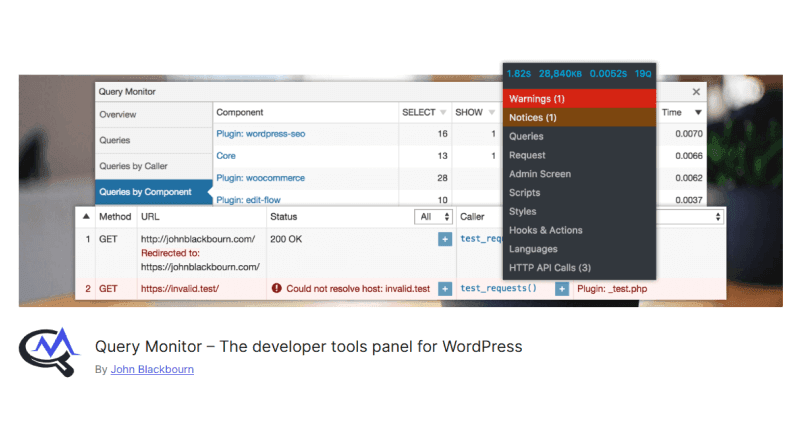Image resolution: width=800 pixels, height=445 pixels.
Task: Close the Query Monitor panel with X
Action: click(x=696, y=91)
